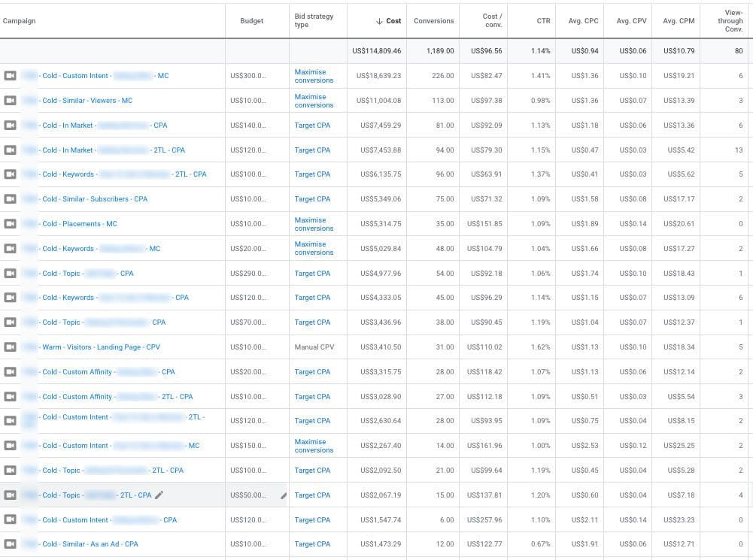
Task: Click "Manual CPV" bid strategy link
Action: click(x=315, y=347)
